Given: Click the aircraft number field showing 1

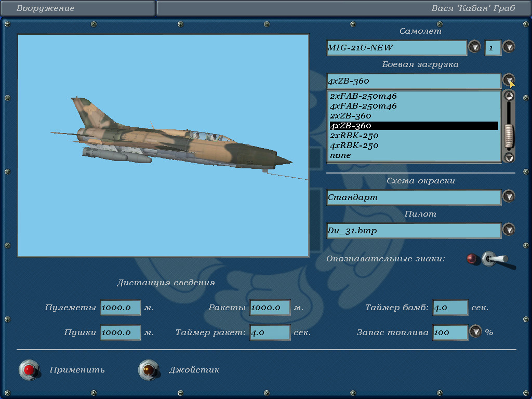Looking at the screenshot, I should click(493, 47).
